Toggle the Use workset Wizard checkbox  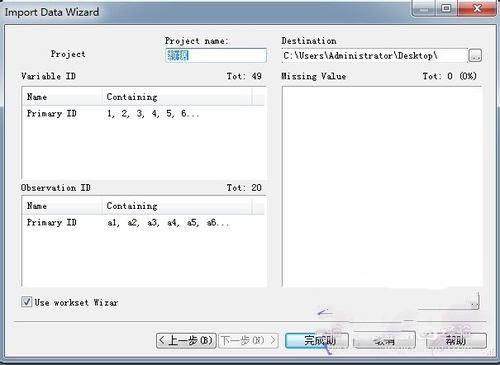[x=26, y=302]
